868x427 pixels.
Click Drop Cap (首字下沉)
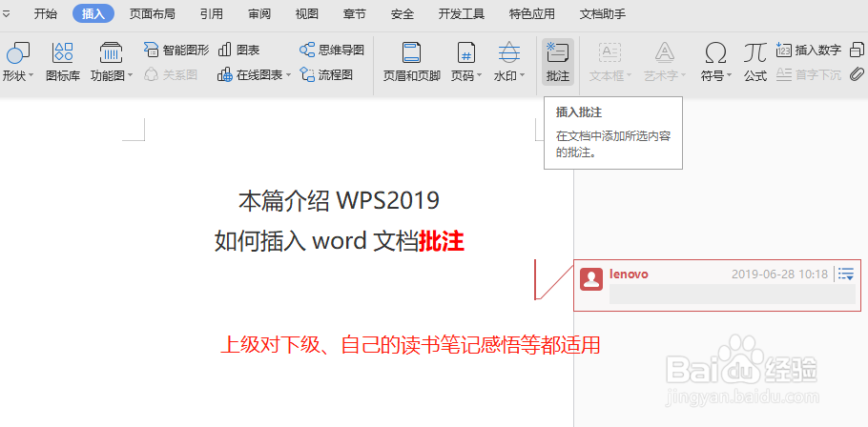tap(808, 74)
